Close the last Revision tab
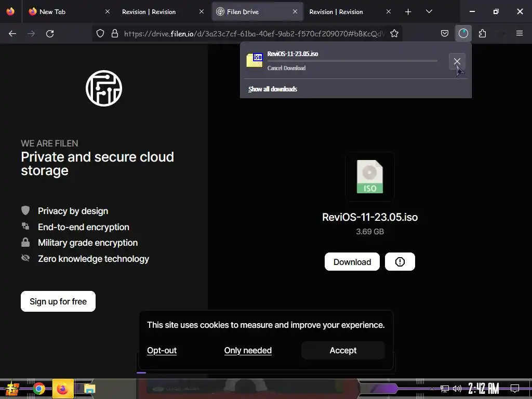This screenshot has height=399, width=532. pos(389,11)
